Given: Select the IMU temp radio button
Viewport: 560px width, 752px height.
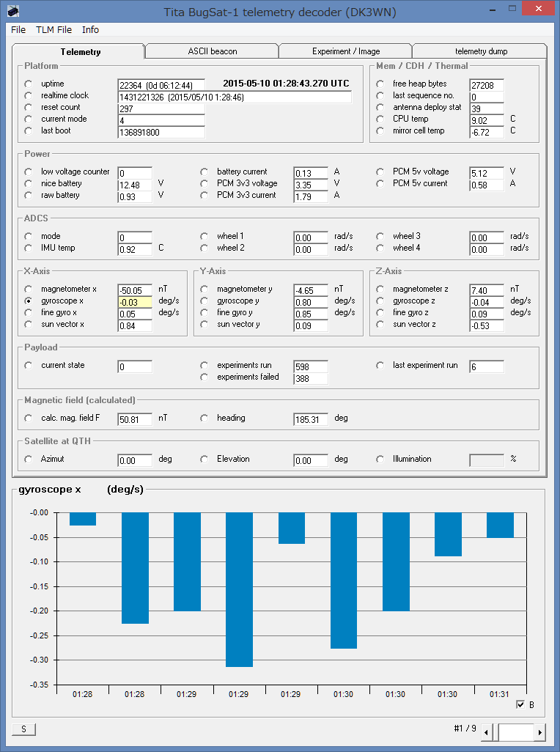Looking at the screenshot, I should click(x=29, y=248).
